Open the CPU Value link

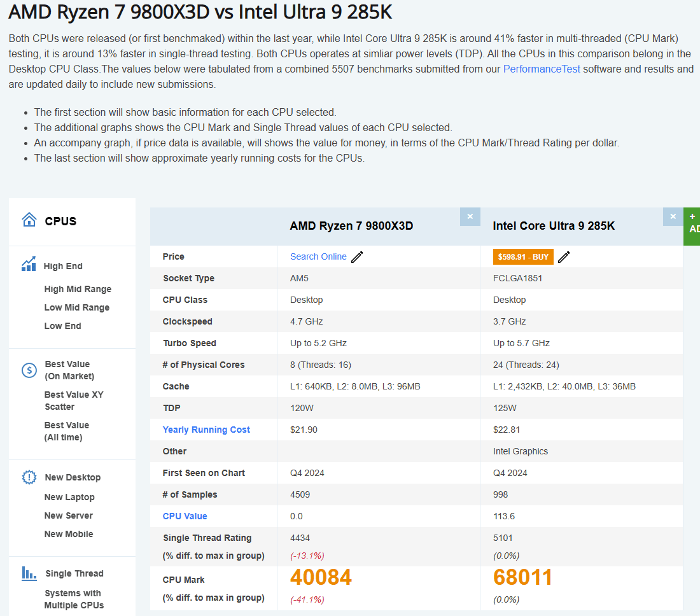point(185,517)
